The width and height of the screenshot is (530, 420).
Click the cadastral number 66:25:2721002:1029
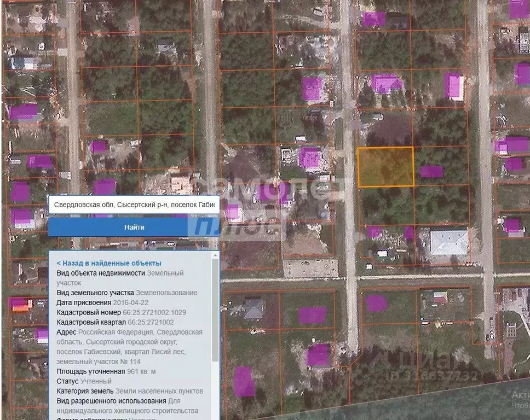[x=154, y=312]
